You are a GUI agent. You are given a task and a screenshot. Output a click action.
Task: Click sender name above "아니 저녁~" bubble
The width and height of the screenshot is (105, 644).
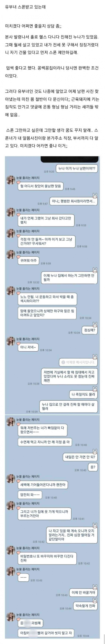[x=28, y=339]
